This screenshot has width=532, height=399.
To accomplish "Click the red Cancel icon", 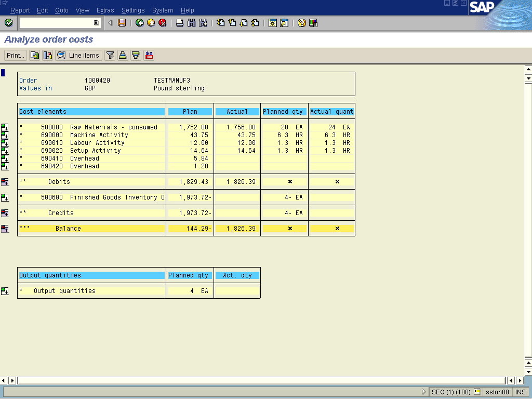I will 163,23.
